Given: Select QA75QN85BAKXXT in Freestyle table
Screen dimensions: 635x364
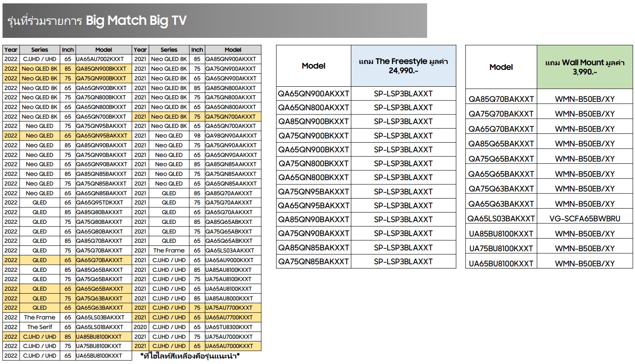Looking at the screenshot, I should click(x=314, y=261).
